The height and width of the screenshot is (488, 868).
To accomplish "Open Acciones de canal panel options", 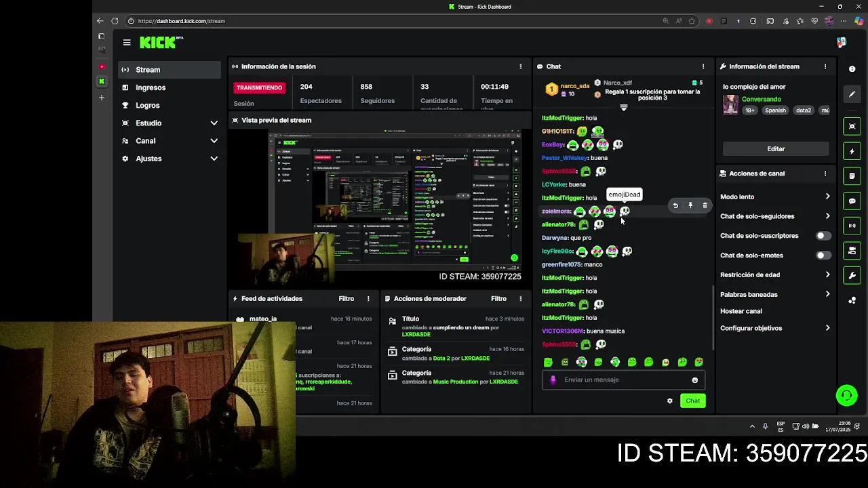I will point(825,174).
